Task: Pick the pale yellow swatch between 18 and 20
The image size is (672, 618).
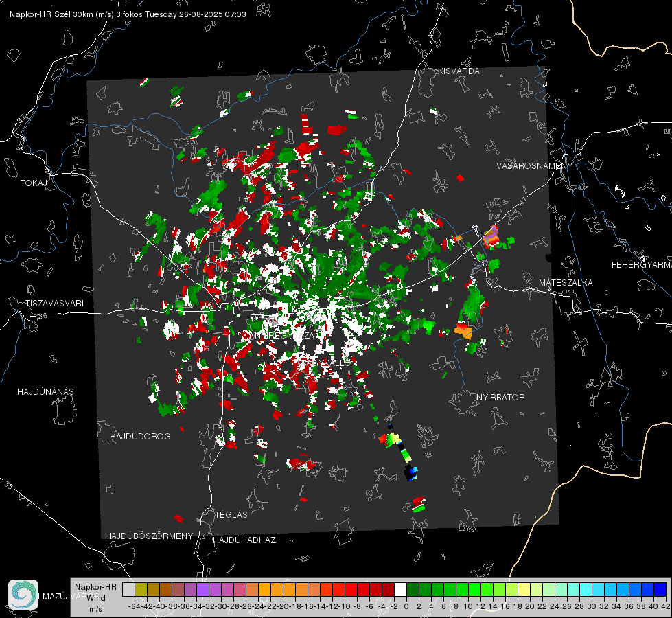Action: coord(524,590)
